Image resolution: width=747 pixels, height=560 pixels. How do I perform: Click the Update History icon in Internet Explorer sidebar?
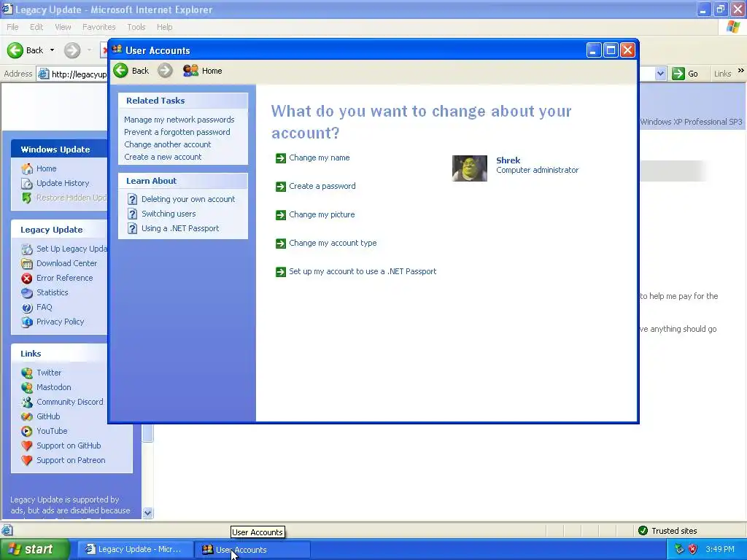[x=27, y=183]
